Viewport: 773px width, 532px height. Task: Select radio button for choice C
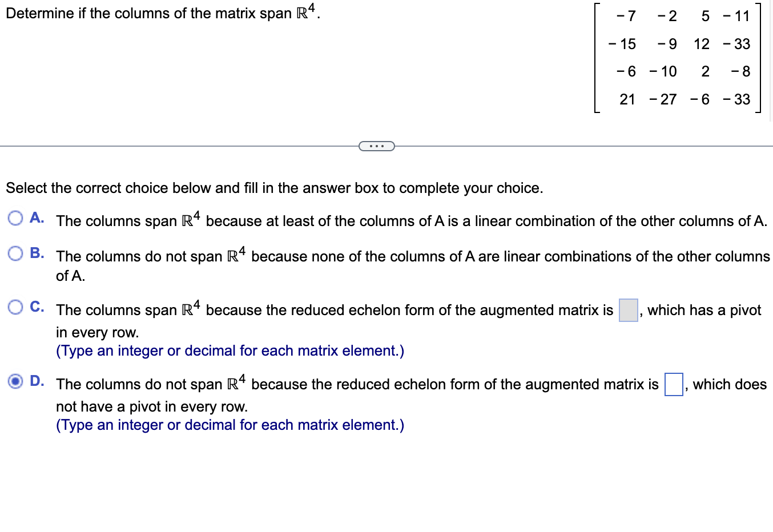click(15, 307)
